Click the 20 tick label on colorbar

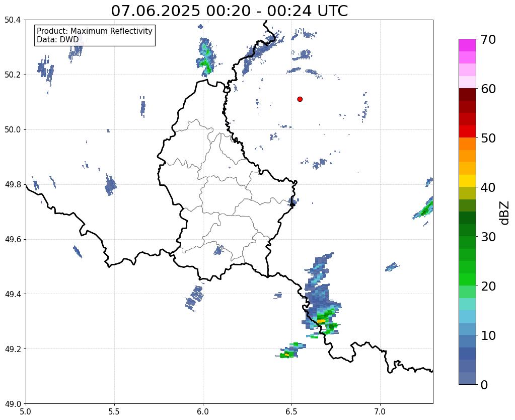(x=488, y=286)
